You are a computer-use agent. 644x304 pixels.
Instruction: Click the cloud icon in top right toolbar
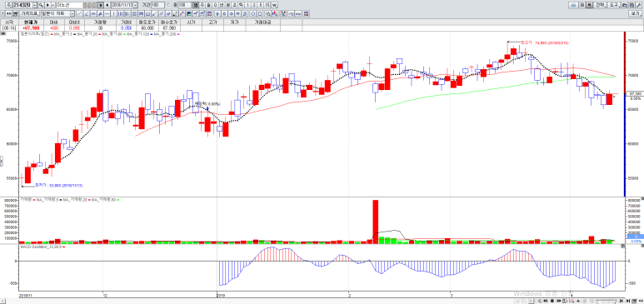point(573,5)
